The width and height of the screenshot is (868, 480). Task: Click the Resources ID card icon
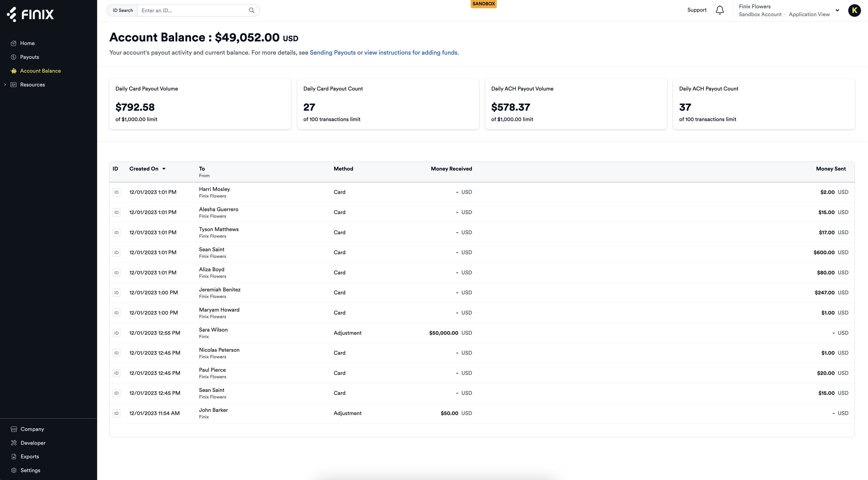13,85
